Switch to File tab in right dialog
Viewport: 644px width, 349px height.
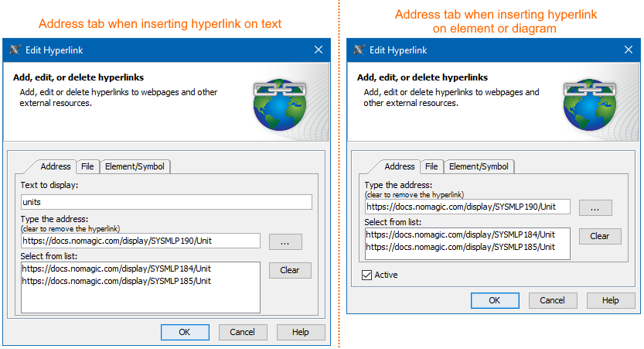[x=431, y=166]
